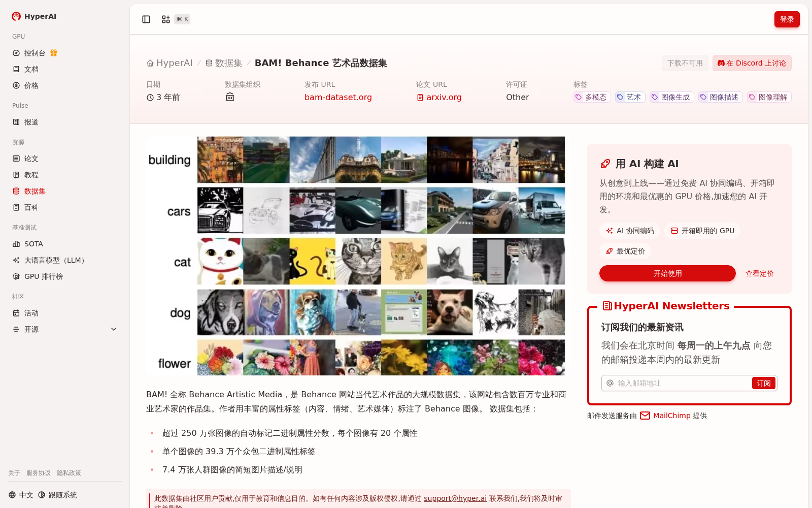Open 文档 in the sidebar

(65, 69)
